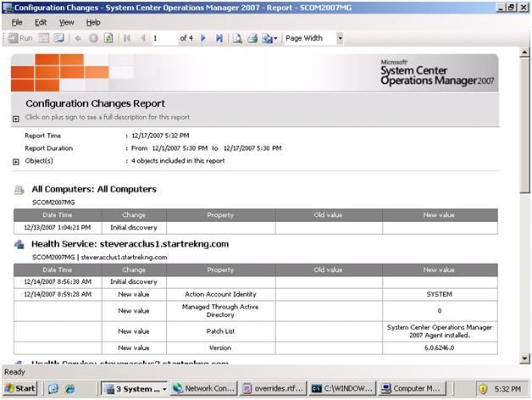Switch to Computer Management taskbar window

[412, 388]
